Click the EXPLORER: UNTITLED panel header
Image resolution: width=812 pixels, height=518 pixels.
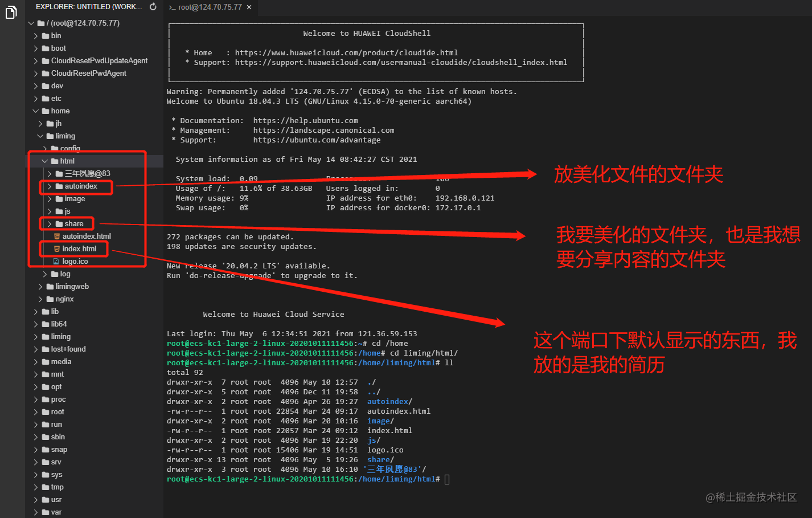coord(85,6)
